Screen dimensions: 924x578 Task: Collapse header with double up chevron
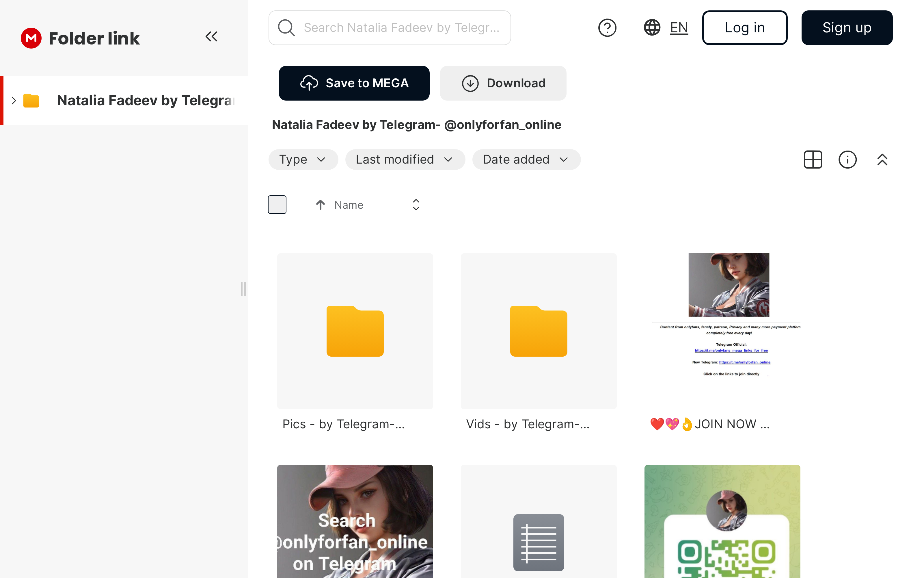[x=882, y=160]
